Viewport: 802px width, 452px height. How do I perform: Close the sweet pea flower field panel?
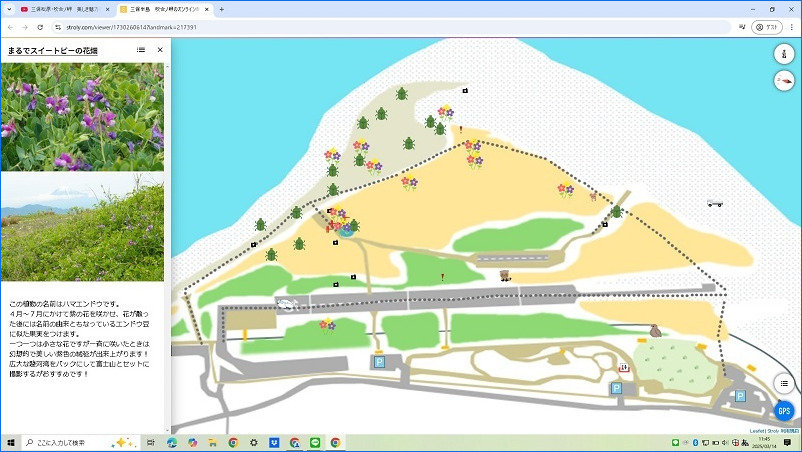click(x=160, y=49)
